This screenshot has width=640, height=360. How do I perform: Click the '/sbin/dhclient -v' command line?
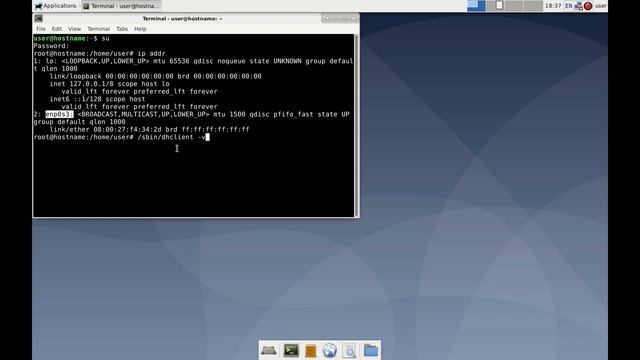pyautogui.click(x=171, y=137)
